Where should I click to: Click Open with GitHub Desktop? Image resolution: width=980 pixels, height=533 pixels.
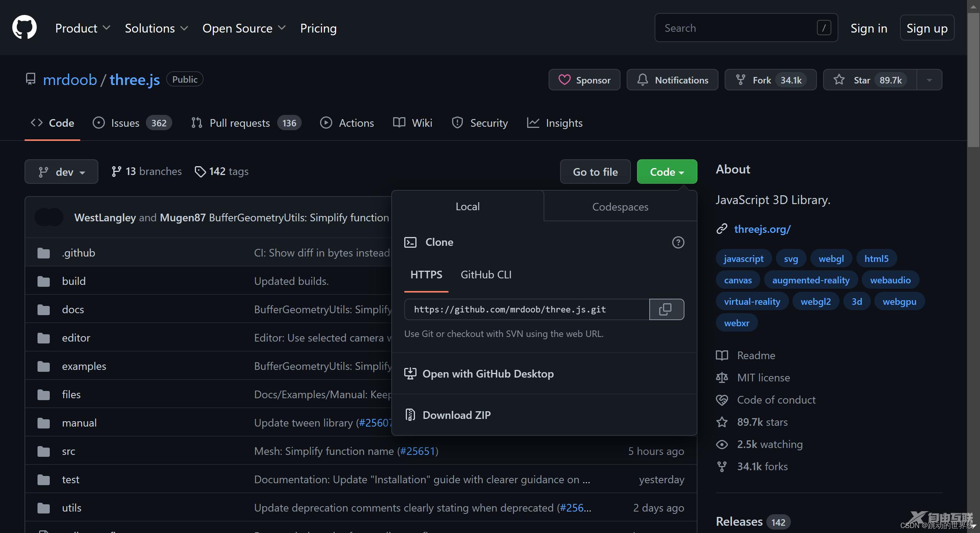pos(544,373)
